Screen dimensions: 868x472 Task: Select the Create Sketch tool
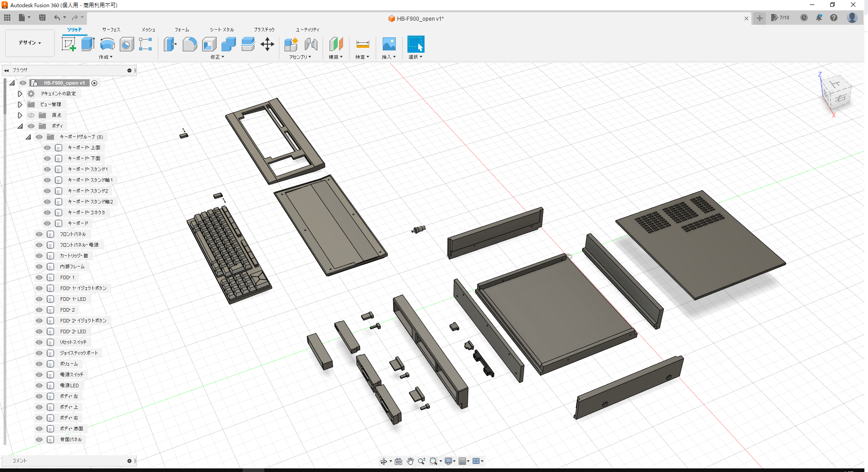click(x=69, y=44)
